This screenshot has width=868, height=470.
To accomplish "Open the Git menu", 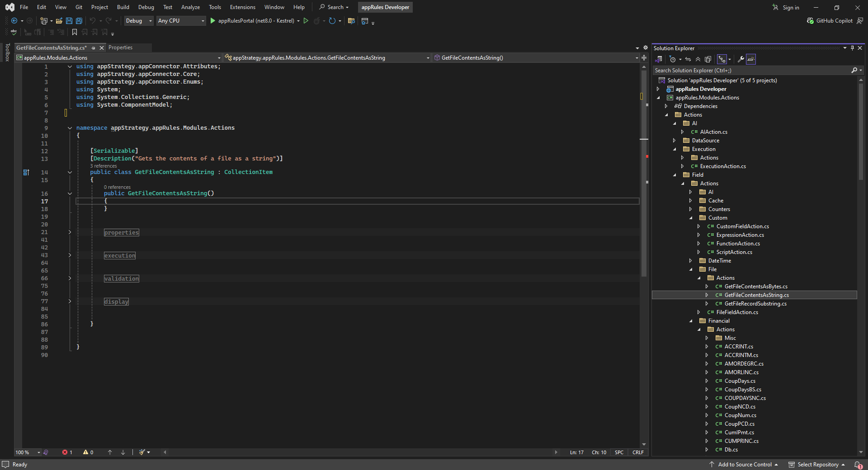I will pos(79,7).
